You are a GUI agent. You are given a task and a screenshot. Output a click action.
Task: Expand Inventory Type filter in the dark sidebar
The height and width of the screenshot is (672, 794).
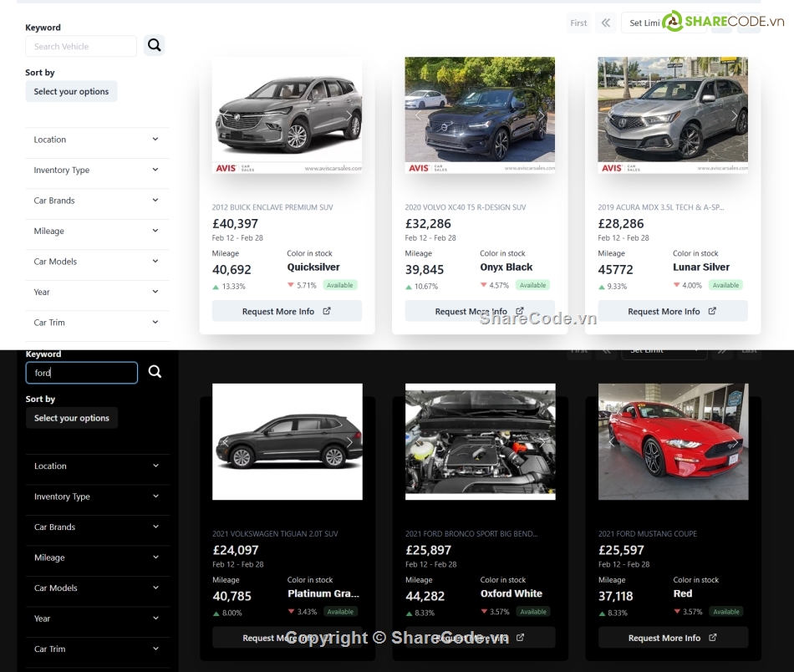(x=97, y=496)
